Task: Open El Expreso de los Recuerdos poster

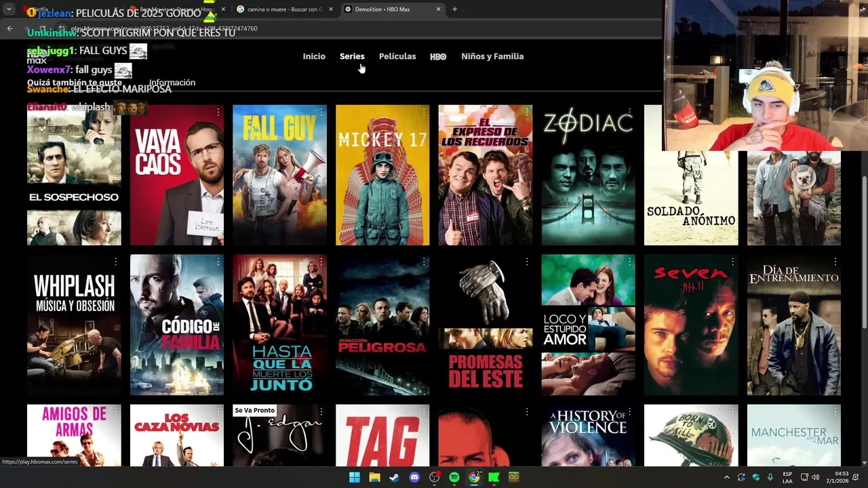Action: 485,175
